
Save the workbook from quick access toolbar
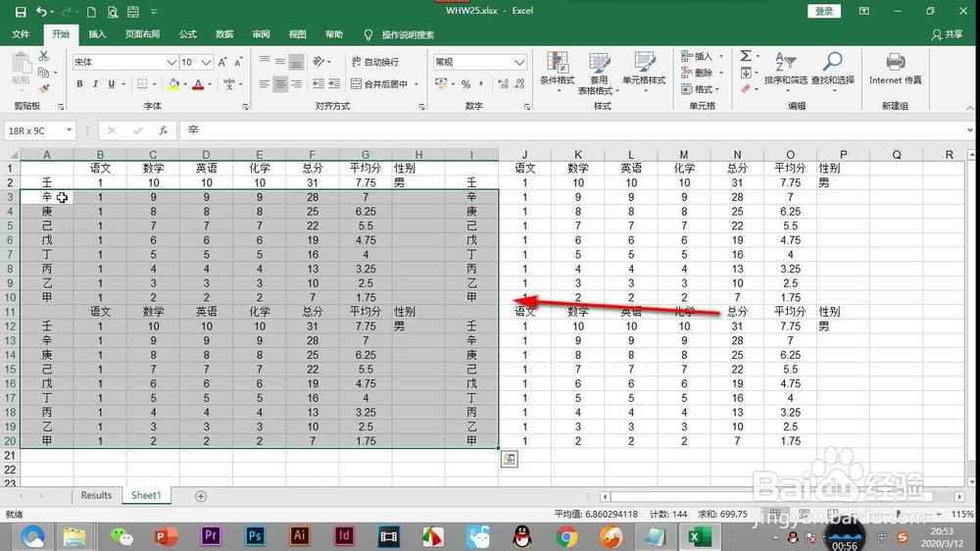coord(21,11)
